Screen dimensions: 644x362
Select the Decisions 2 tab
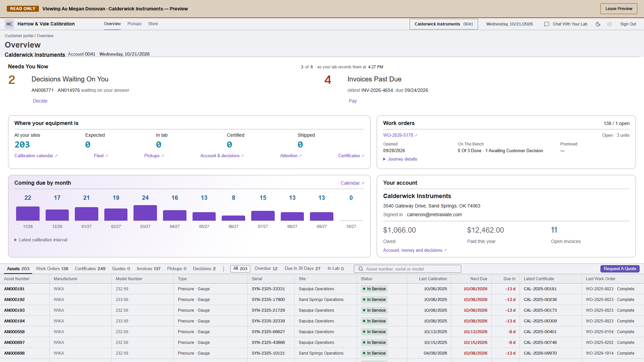tap(204, 269)
